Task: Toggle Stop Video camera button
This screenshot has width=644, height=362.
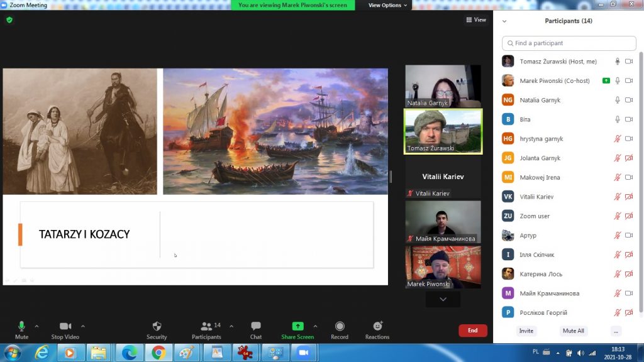Action: click(x=65, y=327)
